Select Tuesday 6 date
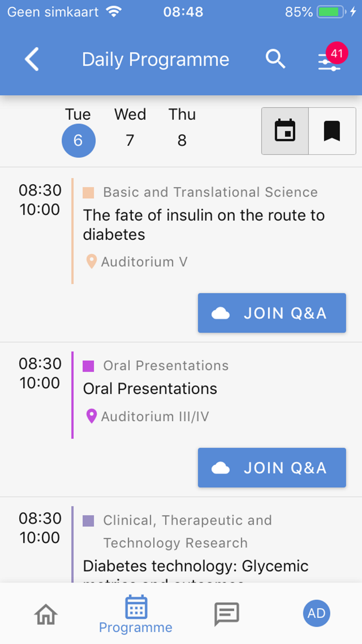Viewport: 362px width, 644px height. pos(79,140)
